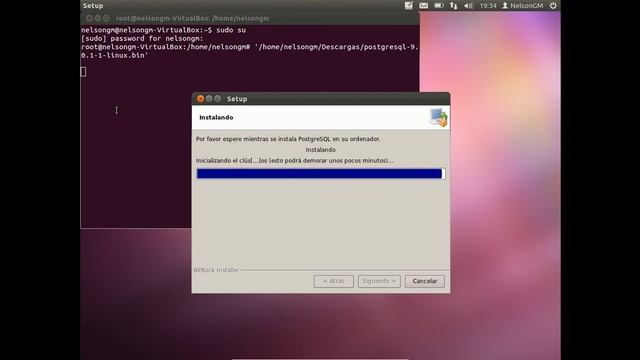640x360 pixels.
Task: Click the '[sudo] password for nelsongm:' line
Action: point(142,38)
